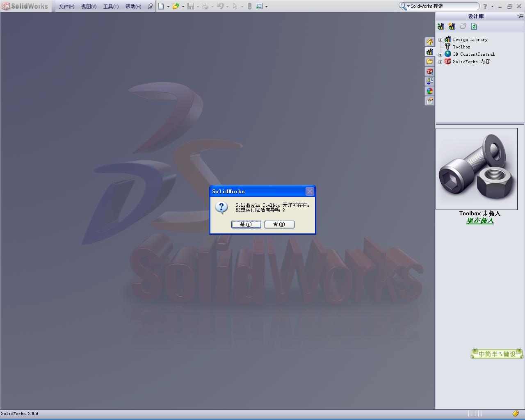Click the SolidWorks 2009 status bar text
This screenshot has height=420, width=525.
pos(19,413)
